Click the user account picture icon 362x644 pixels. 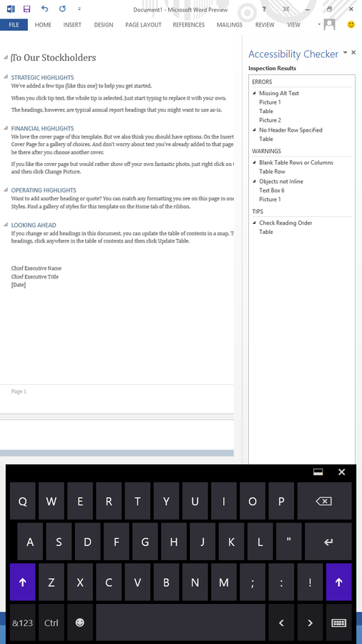pyautogui.click(x=329, y=24)
